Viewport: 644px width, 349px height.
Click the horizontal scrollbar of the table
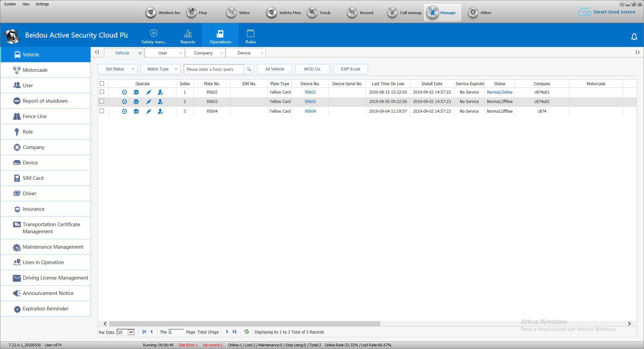coord(245,324)
